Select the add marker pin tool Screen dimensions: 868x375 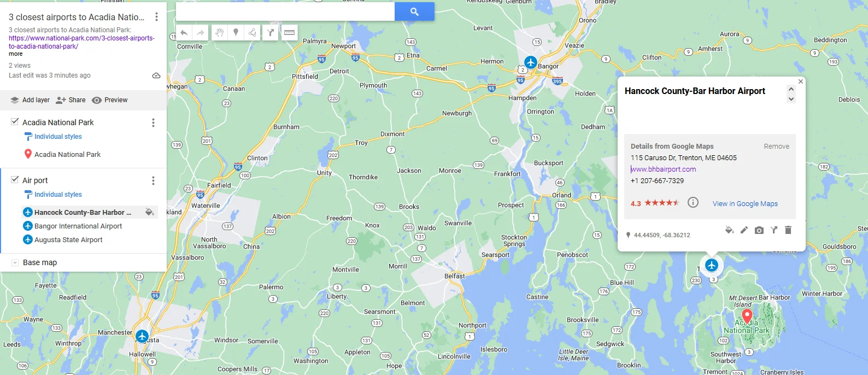[236, 33]
